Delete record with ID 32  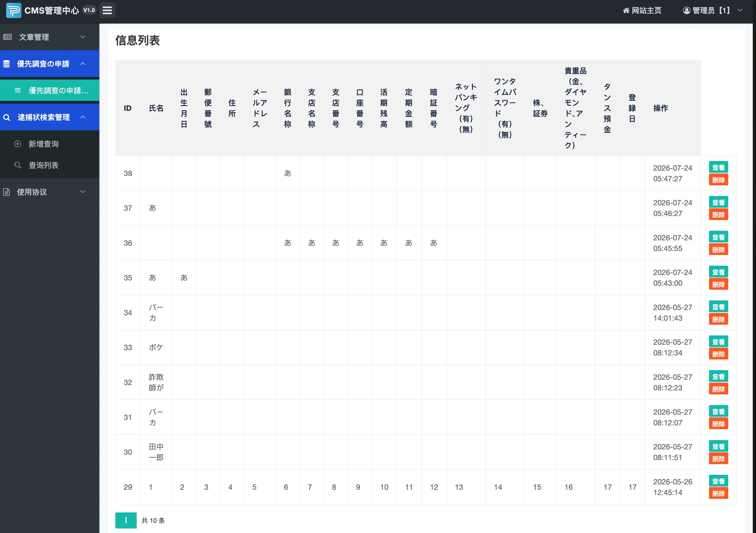pos(718,389)
